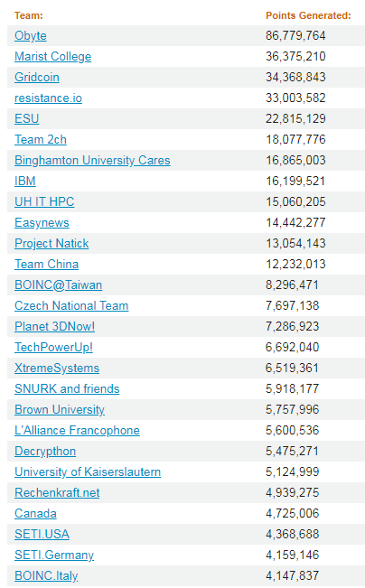This screenshot has height=588, width=365.
Task: Click the Marist College team link
Action: click(x=53, y=56)
